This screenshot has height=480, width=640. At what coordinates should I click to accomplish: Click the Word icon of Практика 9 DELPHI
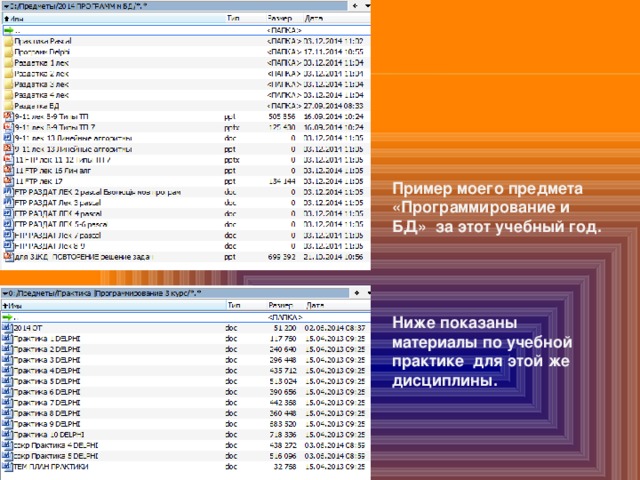click(7, 424)
